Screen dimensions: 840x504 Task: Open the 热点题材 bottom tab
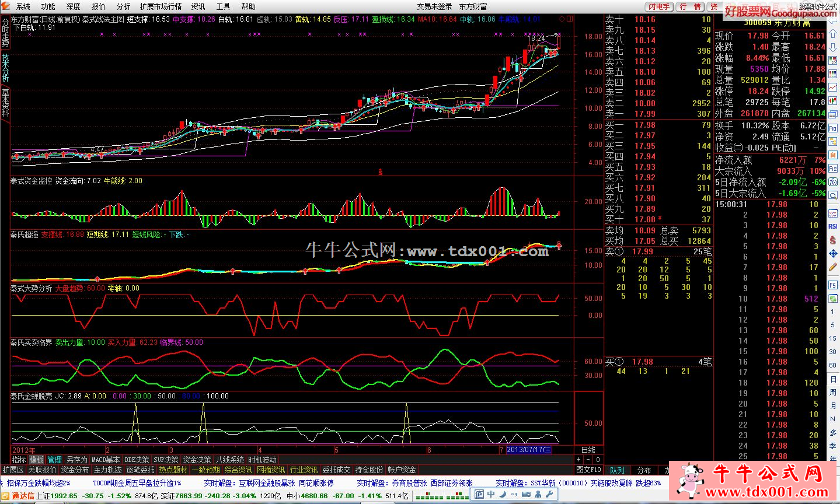[173, 470]
